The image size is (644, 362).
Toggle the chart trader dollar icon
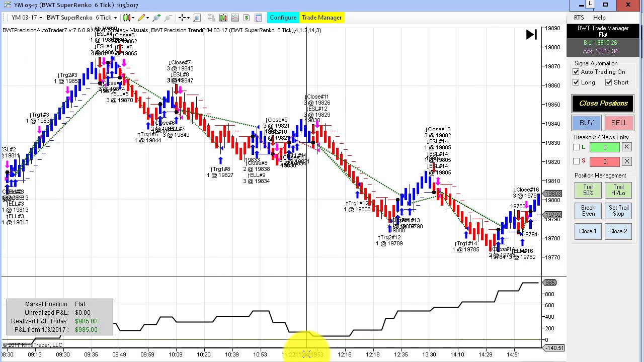247,18
